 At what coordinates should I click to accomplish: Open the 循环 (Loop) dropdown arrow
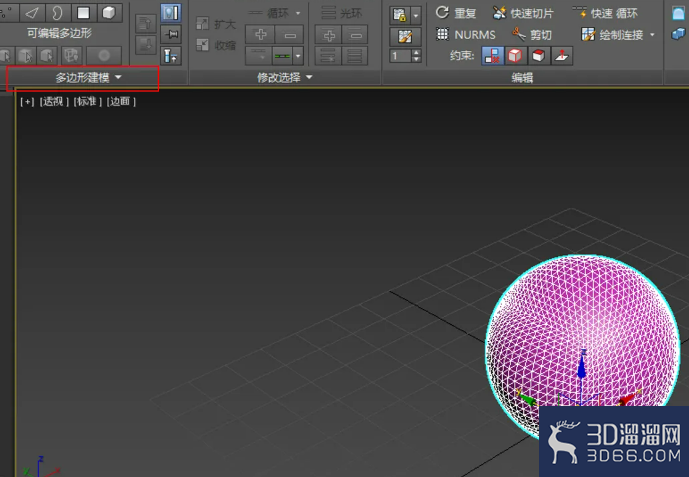pos(298,13)
